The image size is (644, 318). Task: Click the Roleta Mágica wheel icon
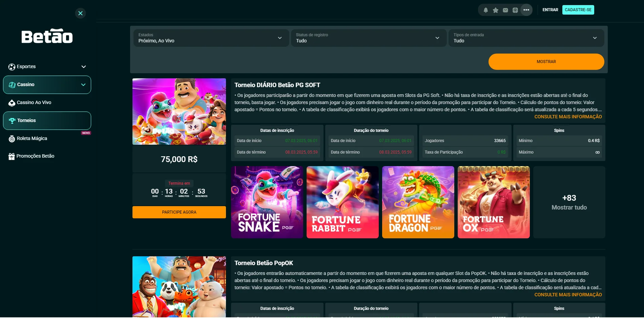tap(12, 139)
